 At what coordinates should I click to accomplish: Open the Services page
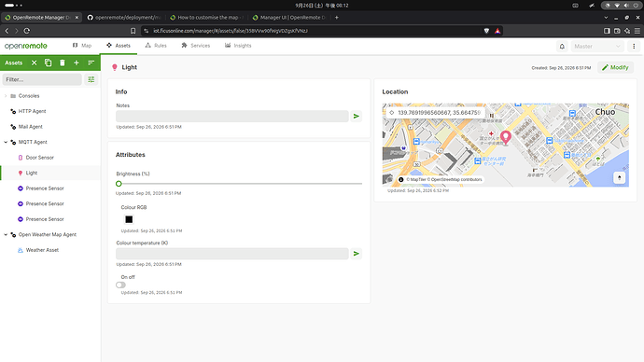coord(195,46)
